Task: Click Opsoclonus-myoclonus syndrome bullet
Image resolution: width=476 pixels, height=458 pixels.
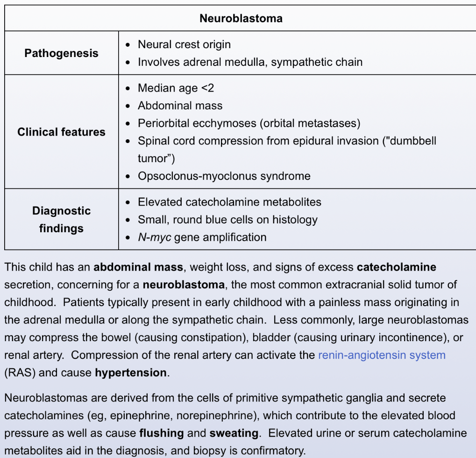Action: click(224, 176)
